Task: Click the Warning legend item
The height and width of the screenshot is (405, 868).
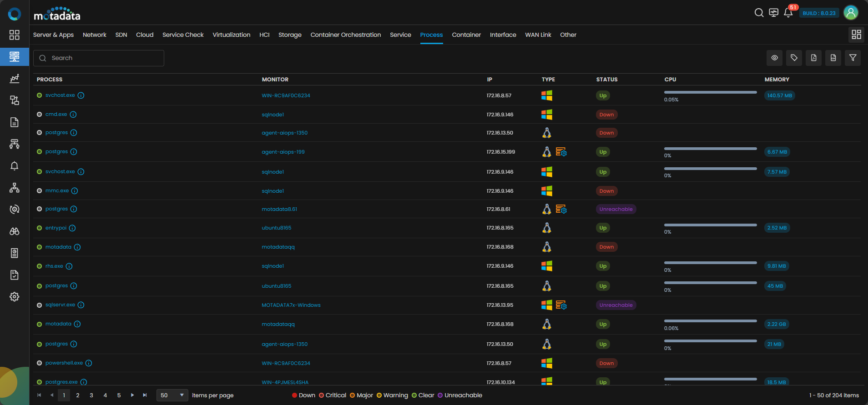Action: click(392, 395)
